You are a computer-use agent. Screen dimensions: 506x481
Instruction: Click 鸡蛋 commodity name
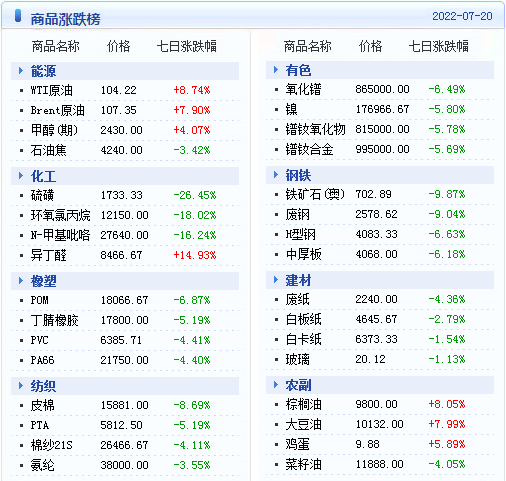297,444
